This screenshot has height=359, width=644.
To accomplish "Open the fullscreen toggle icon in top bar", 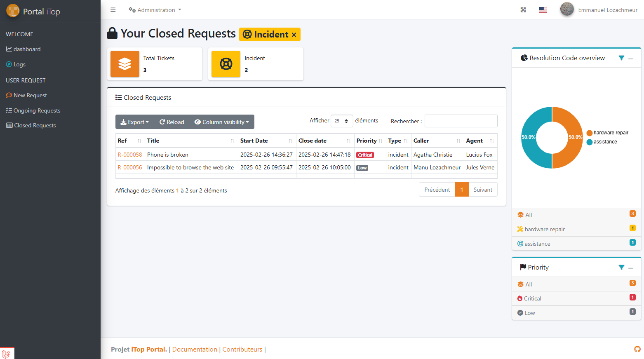I will (523, 9).
